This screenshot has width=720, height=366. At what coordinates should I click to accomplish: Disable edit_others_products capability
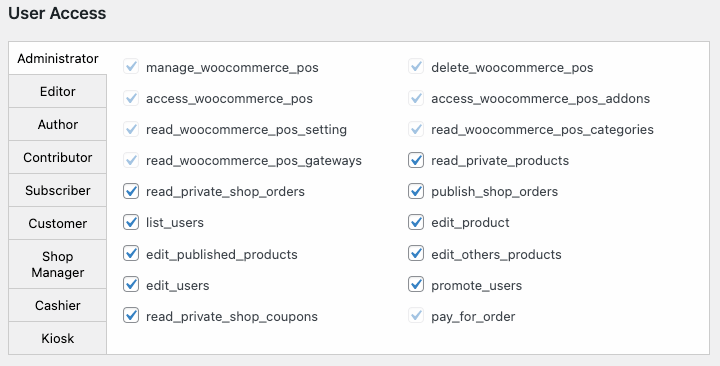[x=416, y=253]
